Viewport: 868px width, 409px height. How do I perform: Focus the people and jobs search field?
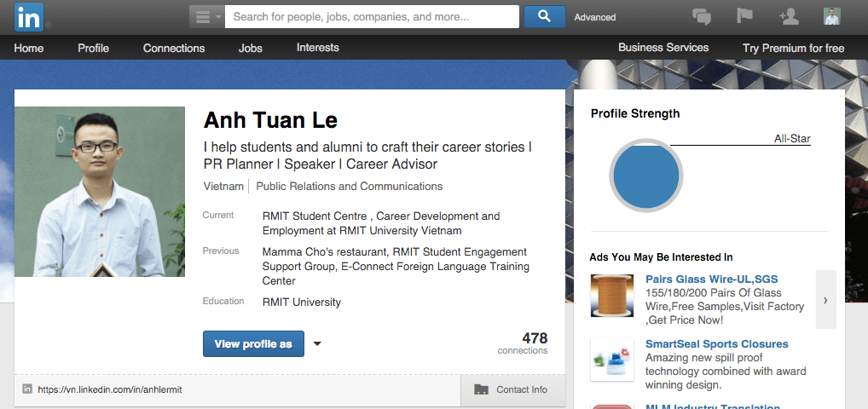pos(372,17)
